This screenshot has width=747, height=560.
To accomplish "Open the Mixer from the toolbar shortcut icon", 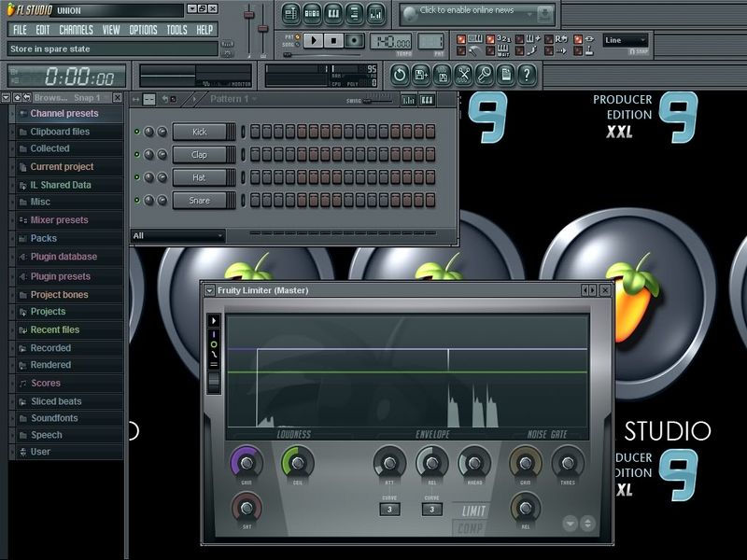I will tap(376, 14).
